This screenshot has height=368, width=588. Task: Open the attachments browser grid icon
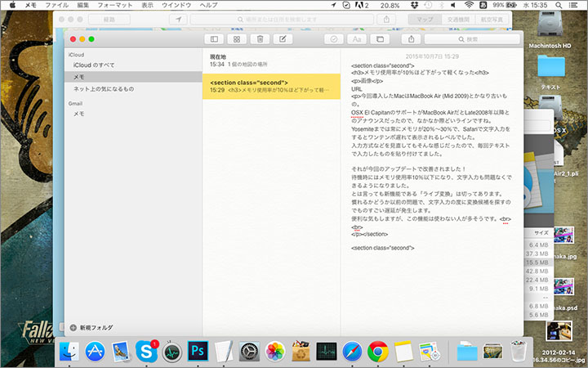[x=237, y=39]
